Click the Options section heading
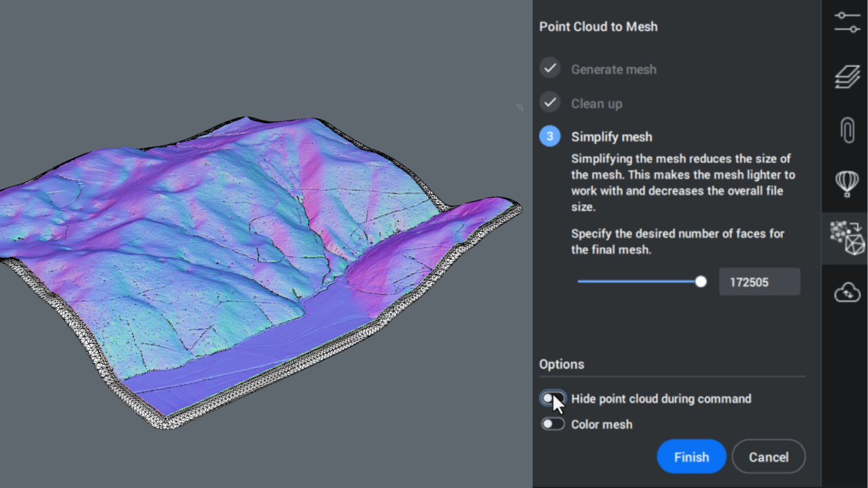 (561, 364)
